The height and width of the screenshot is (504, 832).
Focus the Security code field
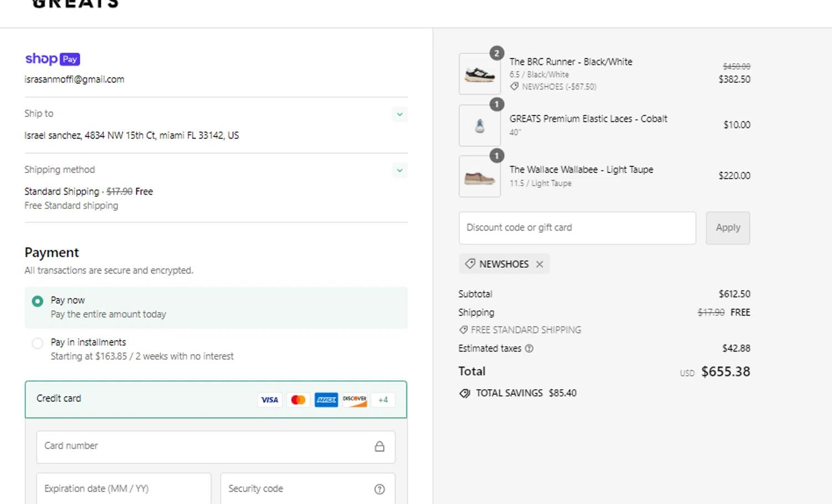pos(308,488)
